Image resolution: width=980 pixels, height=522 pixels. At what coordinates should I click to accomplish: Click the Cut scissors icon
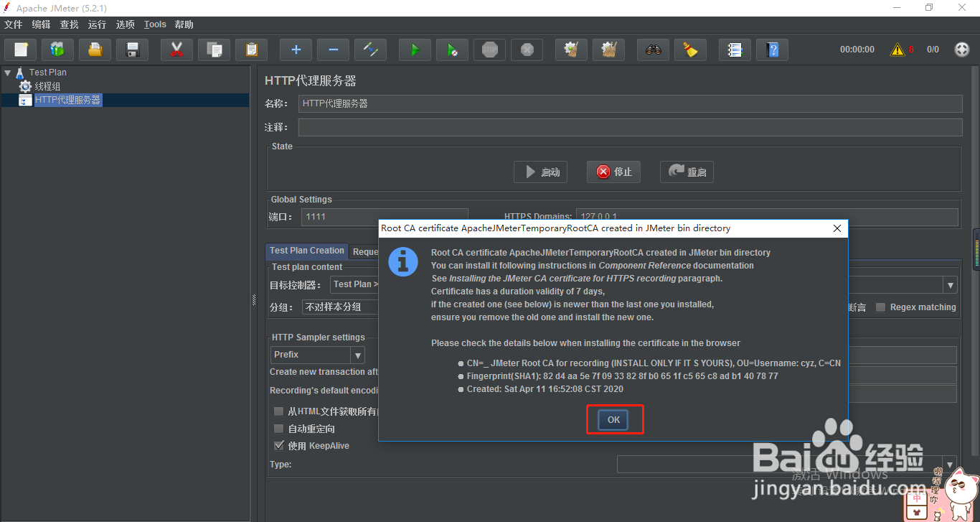point(176,50)
